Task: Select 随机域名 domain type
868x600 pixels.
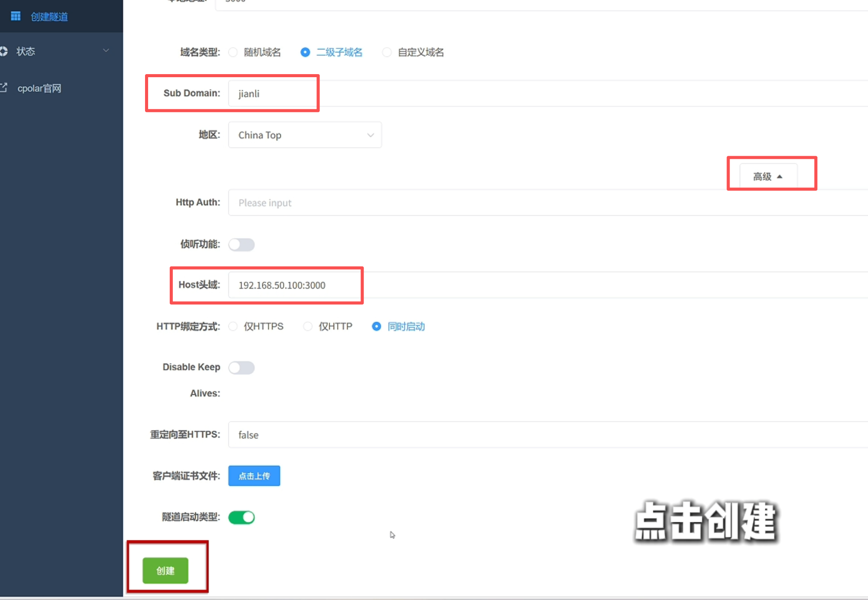Action: coord(233,52)
